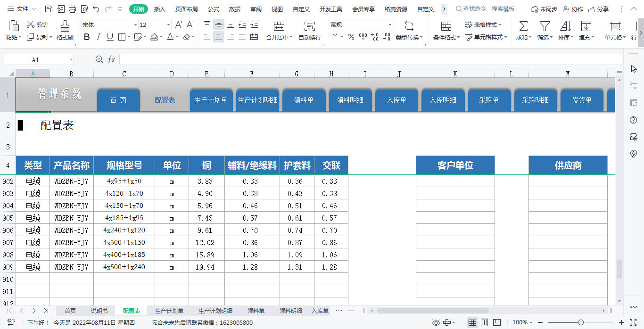Open the 页面布局 ribbon tab

(x=187, y=9)
